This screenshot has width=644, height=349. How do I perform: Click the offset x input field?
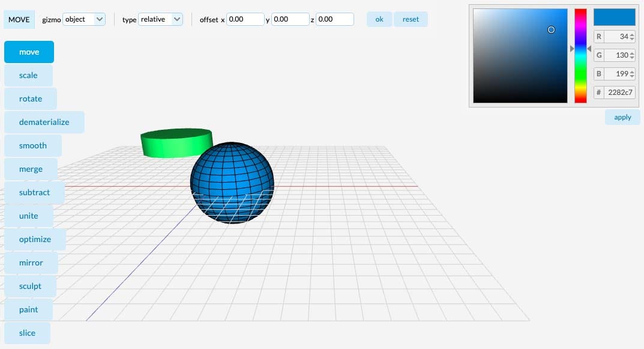245,19
